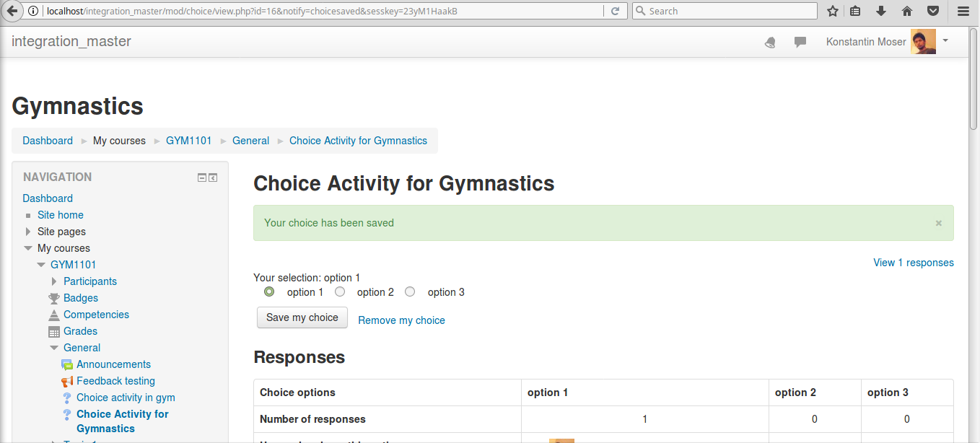Screen dimensions: 980x443
Task: Open the Pocket icon in toolbar
Action: [933, 11]
